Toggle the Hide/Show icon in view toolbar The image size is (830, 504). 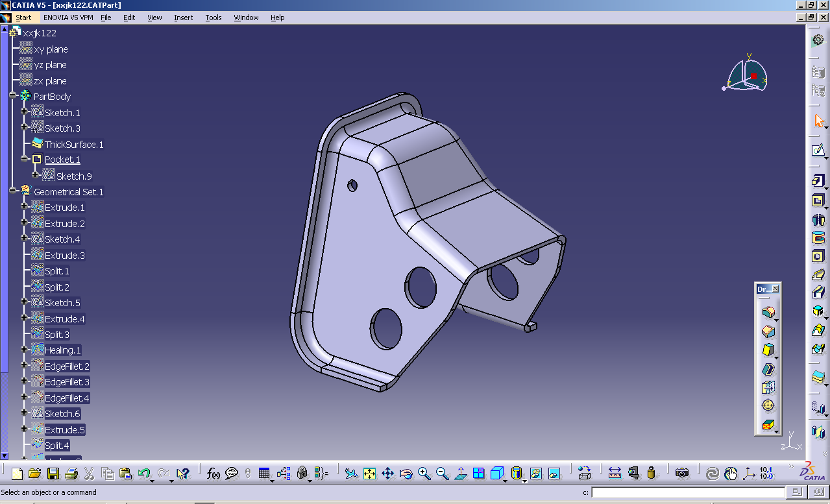point(536,474)
